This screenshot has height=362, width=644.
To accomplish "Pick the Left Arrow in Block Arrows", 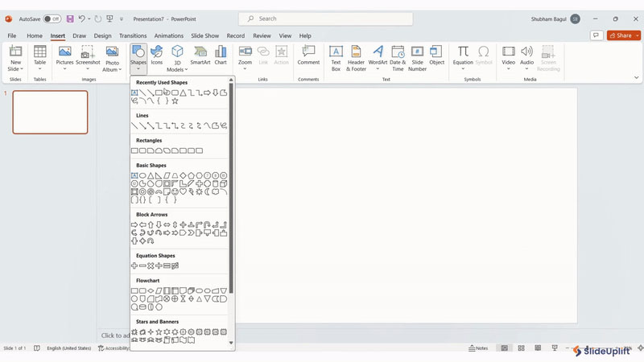I will (x=142, y=225).
